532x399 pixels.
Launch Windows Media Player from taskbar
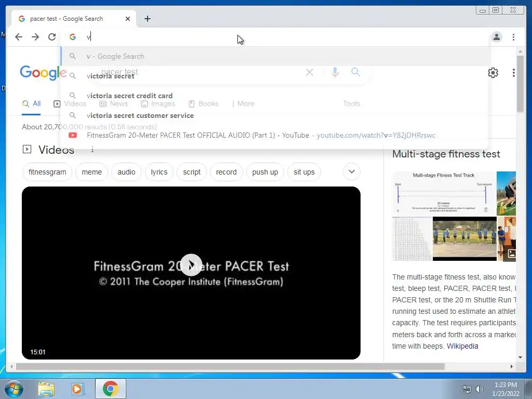tap(77, 389)
